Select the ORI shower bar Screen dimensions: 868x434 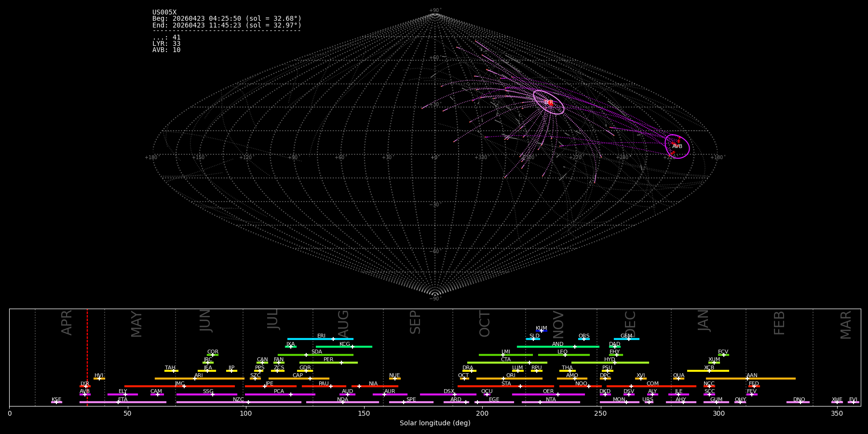point(509,379)
